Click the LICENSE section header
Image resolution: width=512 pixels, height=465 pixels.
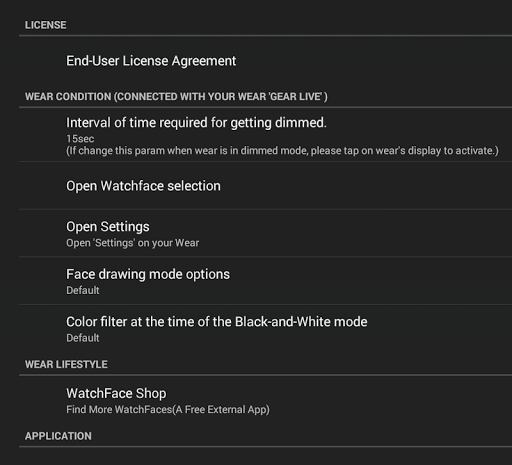point(45,25)
